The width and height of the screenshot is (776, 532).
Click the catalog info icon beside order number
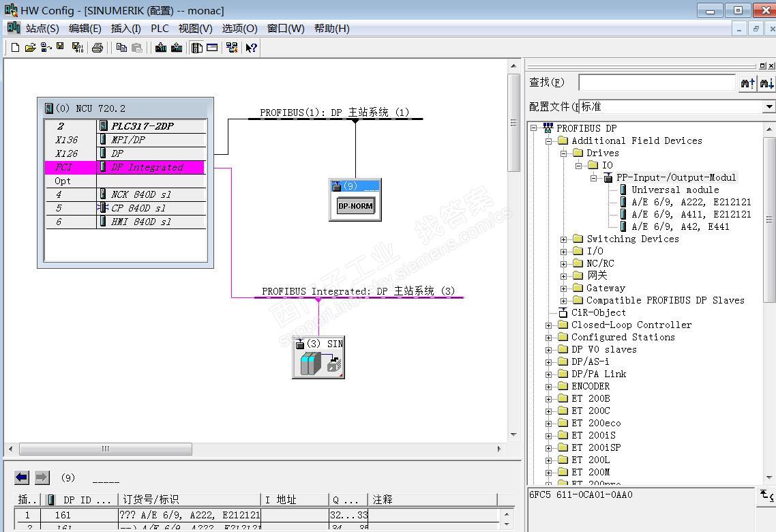point(767,495)
